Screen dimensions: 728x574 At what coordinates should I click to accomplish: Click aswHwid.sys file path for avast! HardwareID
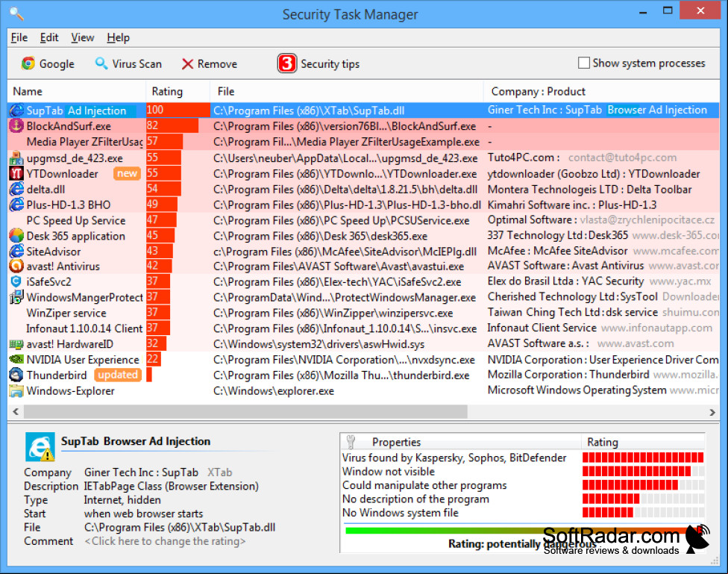coord(319,344)
